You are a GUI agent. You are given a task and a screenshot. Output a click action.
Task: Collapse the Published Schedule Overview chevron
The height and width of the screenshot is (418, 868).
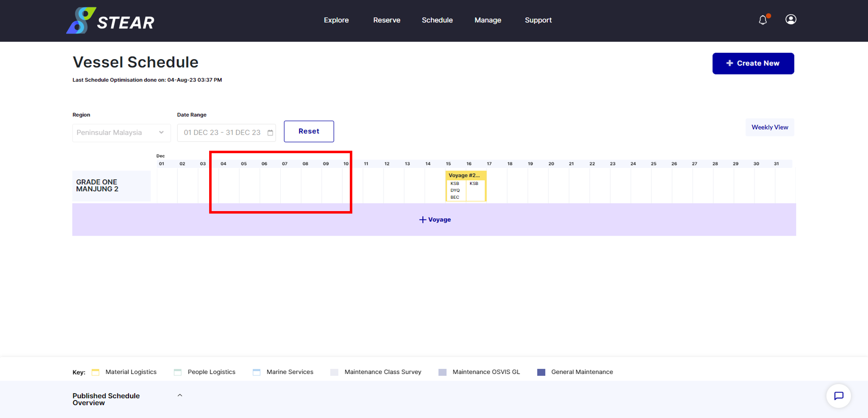[180, 395]
